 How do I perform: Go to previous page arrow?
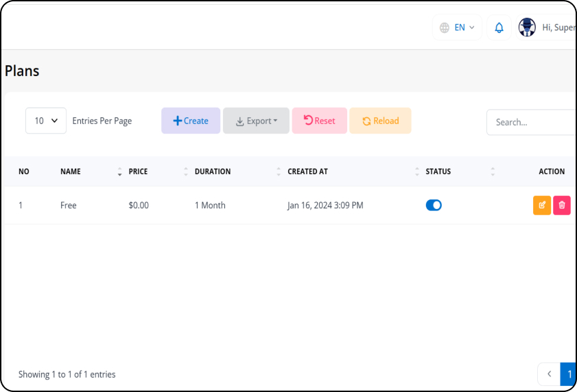click(x=549, y=374)
